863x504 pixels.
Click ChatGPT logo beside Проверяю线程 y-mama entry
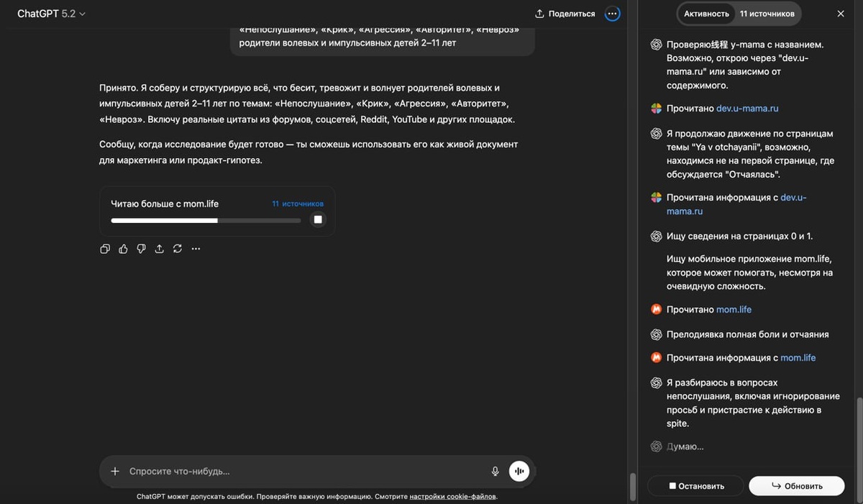656,44
